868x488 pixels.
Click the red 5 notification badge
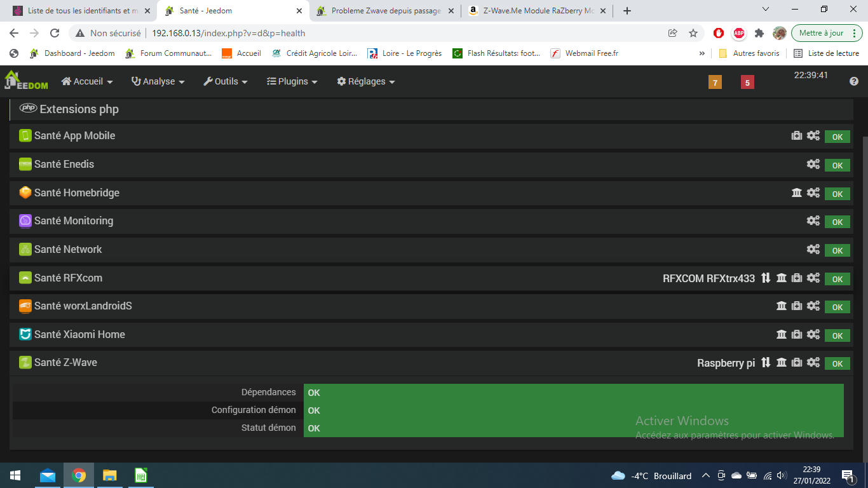747,82
